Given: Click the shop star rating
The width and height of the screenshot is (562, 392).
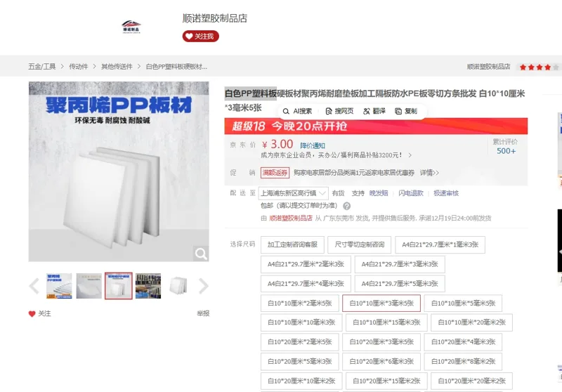Looking at the screenshot, I should 539,67.
